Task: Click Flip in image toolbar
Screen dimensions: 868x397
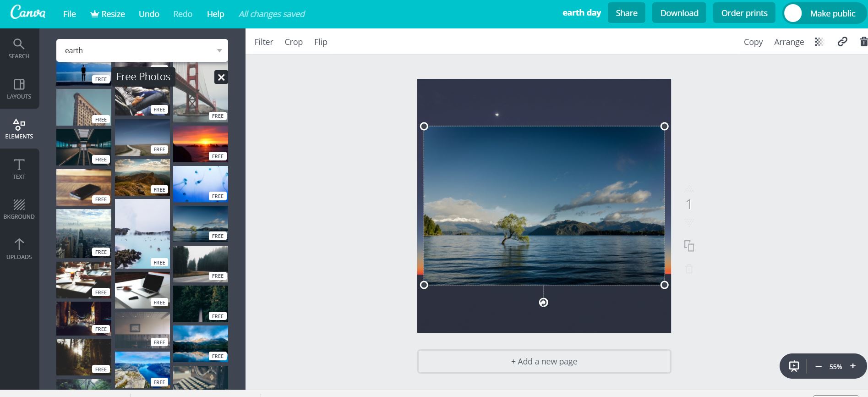Action: [x=321, y=42]
